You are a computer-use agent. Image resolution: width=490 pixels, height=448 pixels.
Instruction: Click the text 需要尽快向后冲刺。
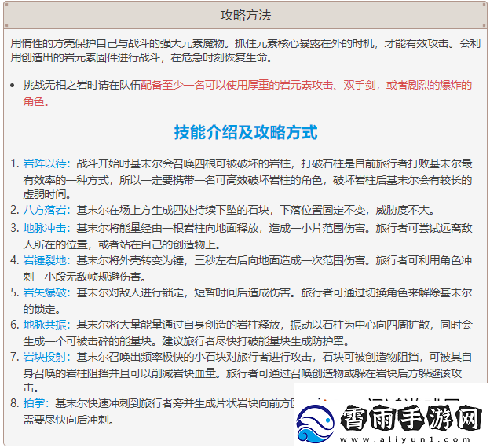tap(68, 420)
